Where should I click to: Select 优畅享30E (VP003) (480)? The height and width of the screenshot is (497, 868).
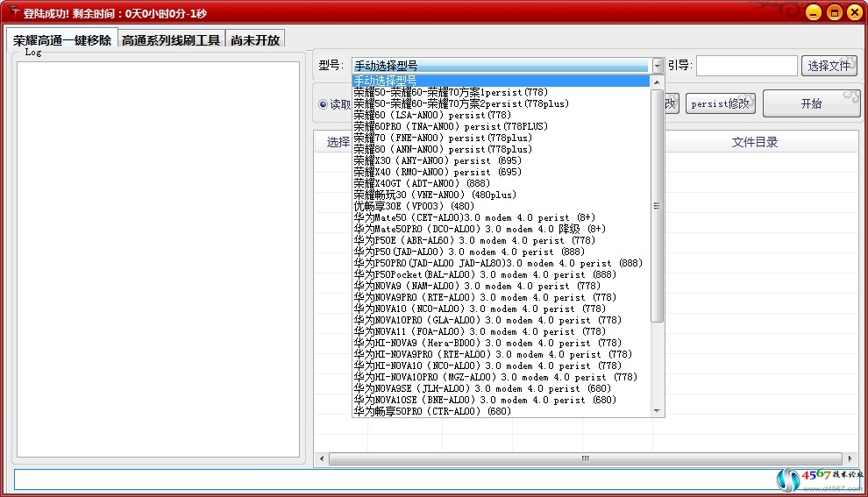pyautogui.click(x=501, y=206)
